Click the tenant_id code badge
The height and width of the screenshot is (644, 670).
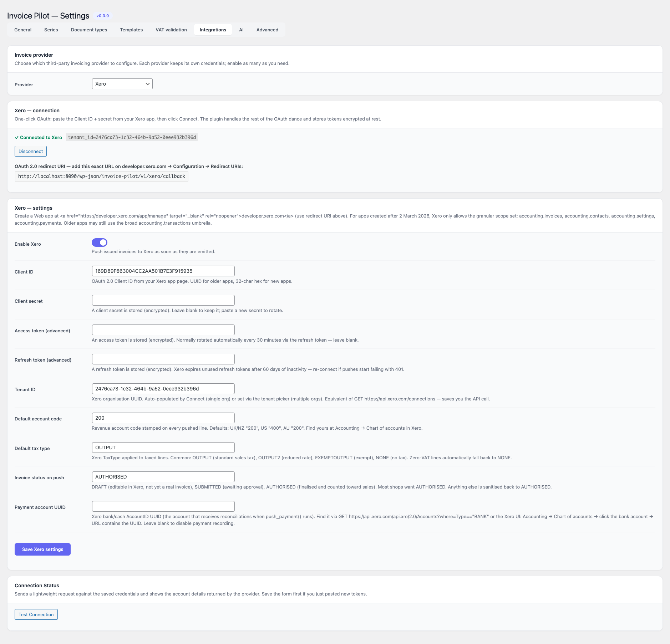[132, 137]
